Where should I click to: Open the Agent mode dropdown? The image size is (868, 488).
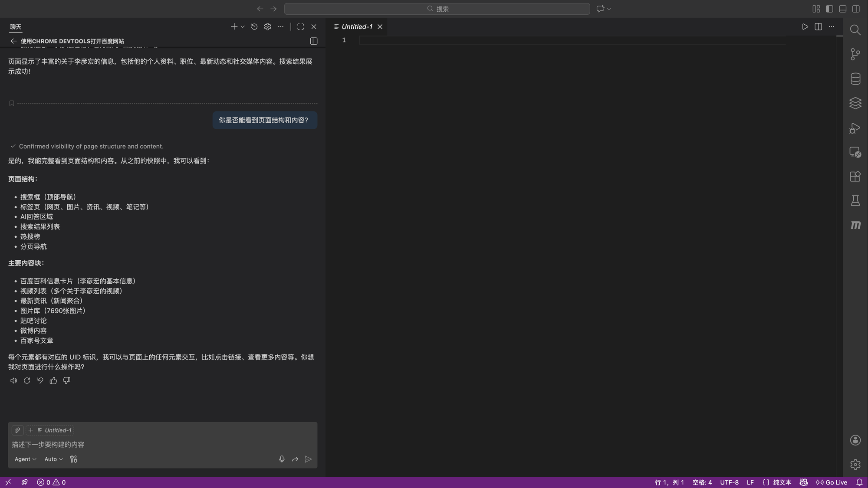(x=25, y=459)
